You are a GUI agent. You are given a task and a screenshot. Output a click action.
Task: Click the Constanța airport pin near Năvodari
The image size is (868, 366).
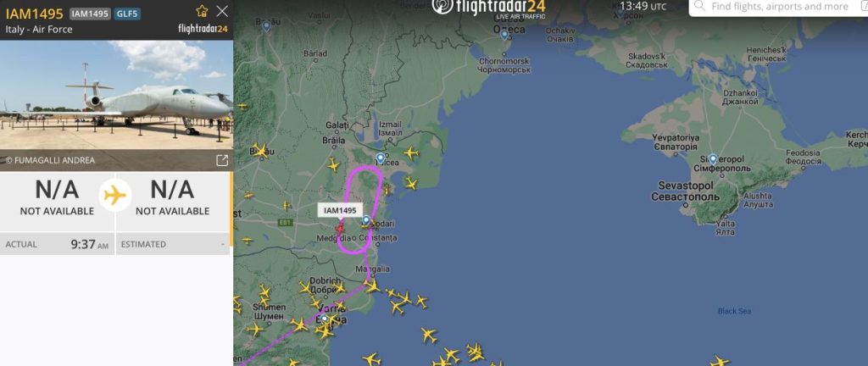coord(366,220)
